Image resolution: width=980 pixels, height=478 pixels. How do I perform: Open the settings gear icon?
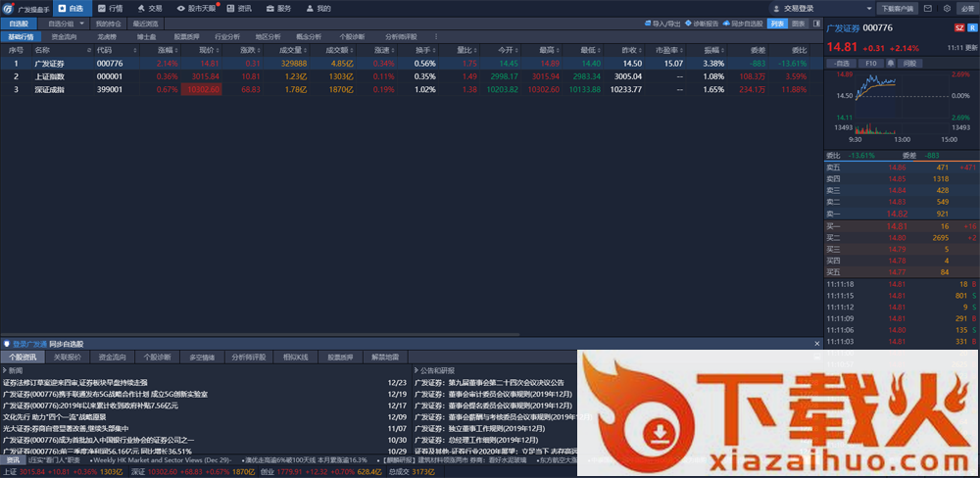(947, 9)
